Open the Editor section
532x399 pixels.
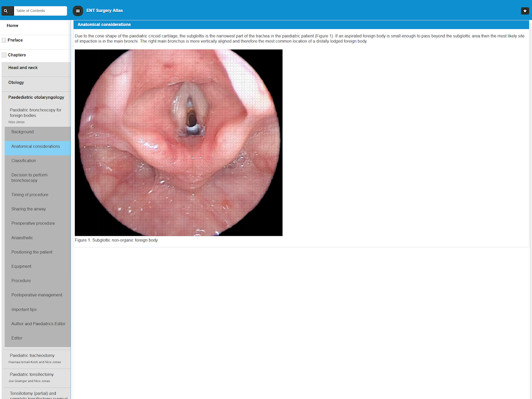tap(38, 338)
